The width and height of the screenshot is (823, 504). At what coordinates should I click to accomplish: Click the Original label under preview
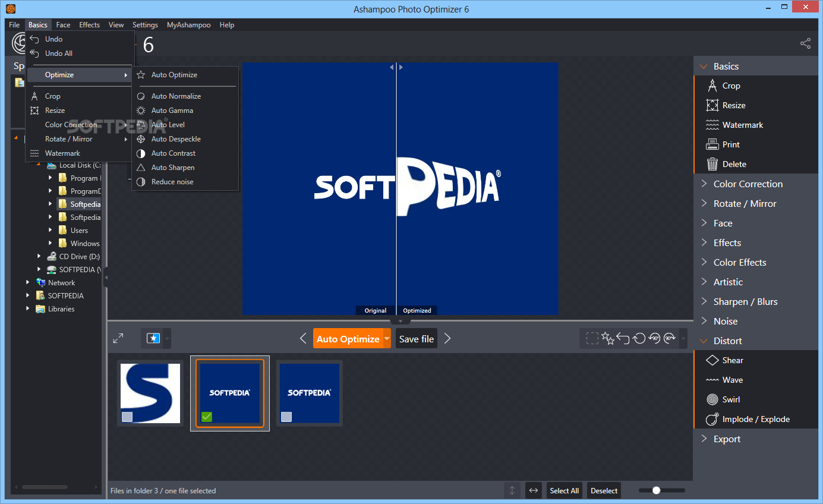click(375, 310)
